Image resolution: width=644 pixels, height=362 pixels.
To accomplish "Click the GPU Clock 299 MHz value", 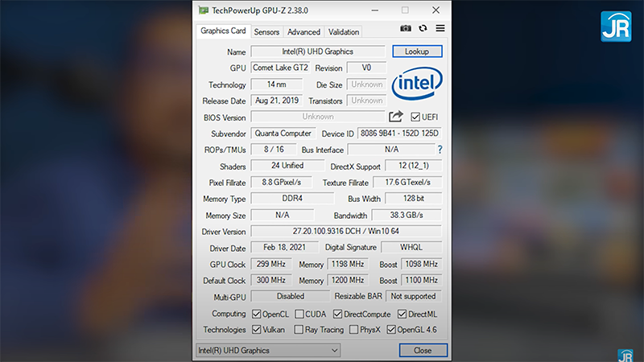I will coord(271,265).
